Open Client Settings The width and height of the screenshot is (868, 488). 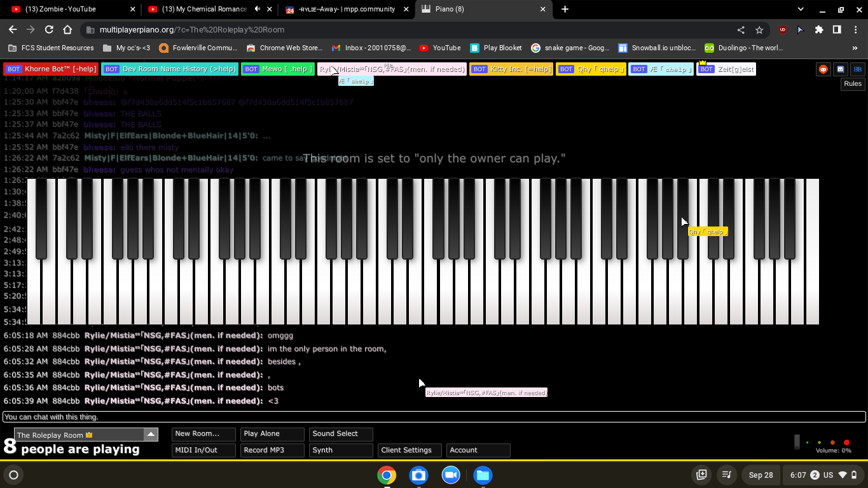[x=410, y=450]
